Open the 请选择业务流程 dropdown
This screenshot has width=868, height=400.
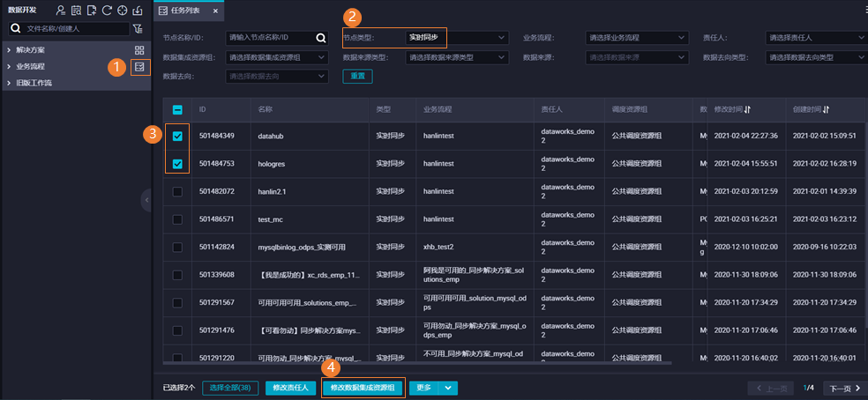click(x=637, y=38)
